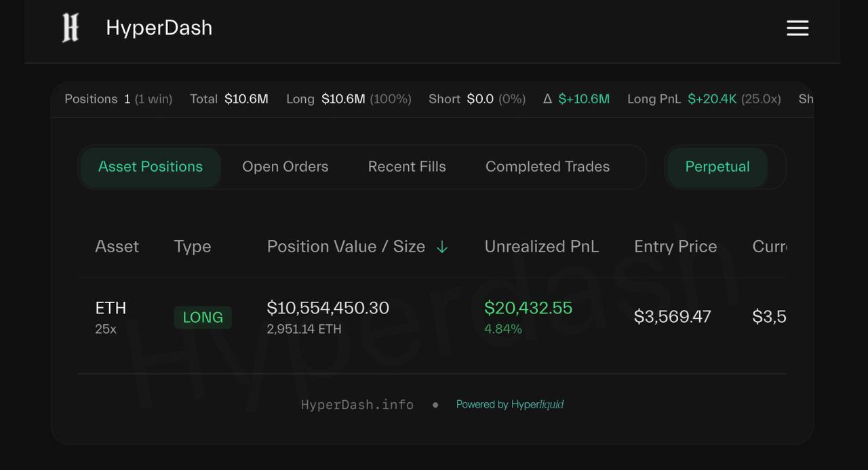868x470 pixels.
Task: Click the Short $0.0 (0%) stat
Action: (x=477, y=99)
